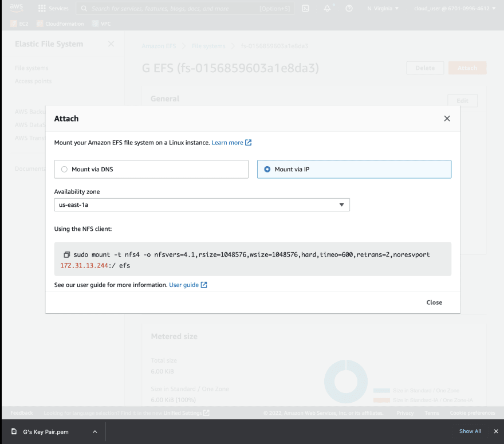Open the CloudFormation shortcut
The image size is (504, 444).
60,24
